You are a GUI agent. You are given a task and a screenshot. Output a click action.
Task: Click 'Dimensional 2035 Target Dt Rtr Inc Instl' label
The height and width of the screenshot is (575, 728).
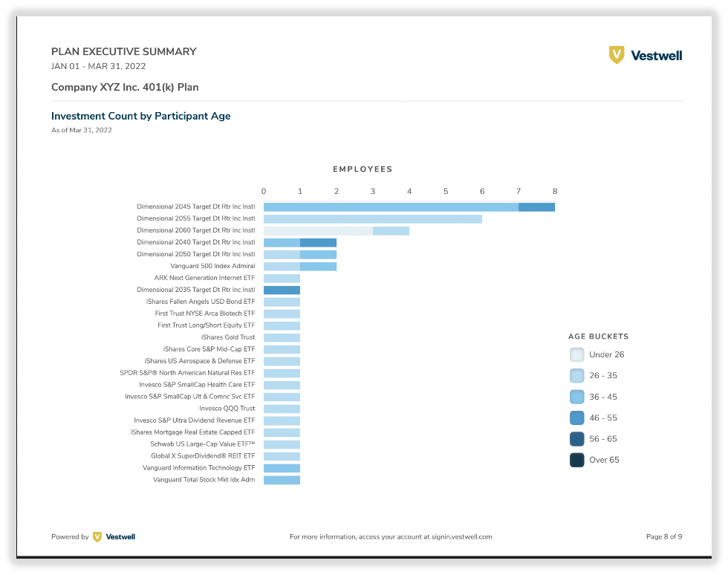tap(196, 290)
